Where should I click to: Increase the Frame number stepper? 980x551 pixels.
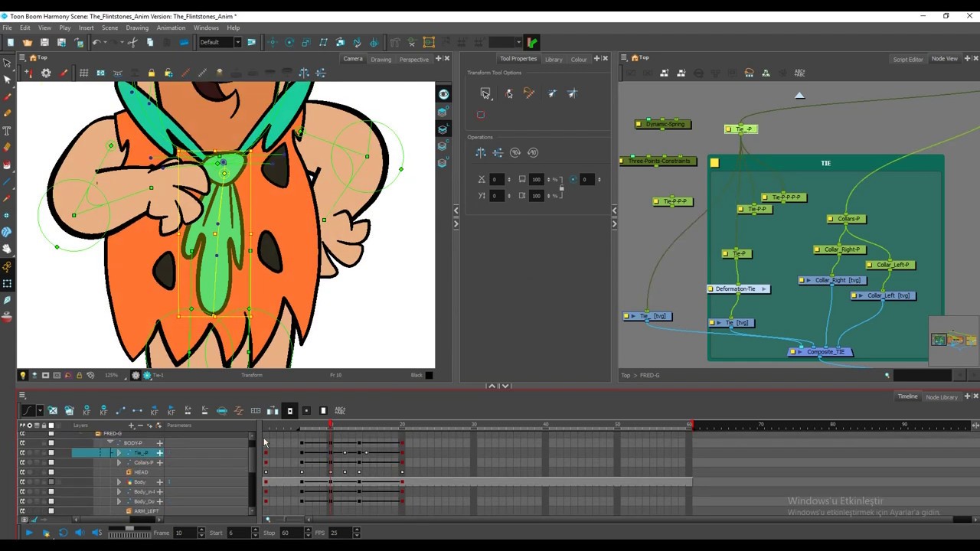pyautogui.click(x=201, y=530)
